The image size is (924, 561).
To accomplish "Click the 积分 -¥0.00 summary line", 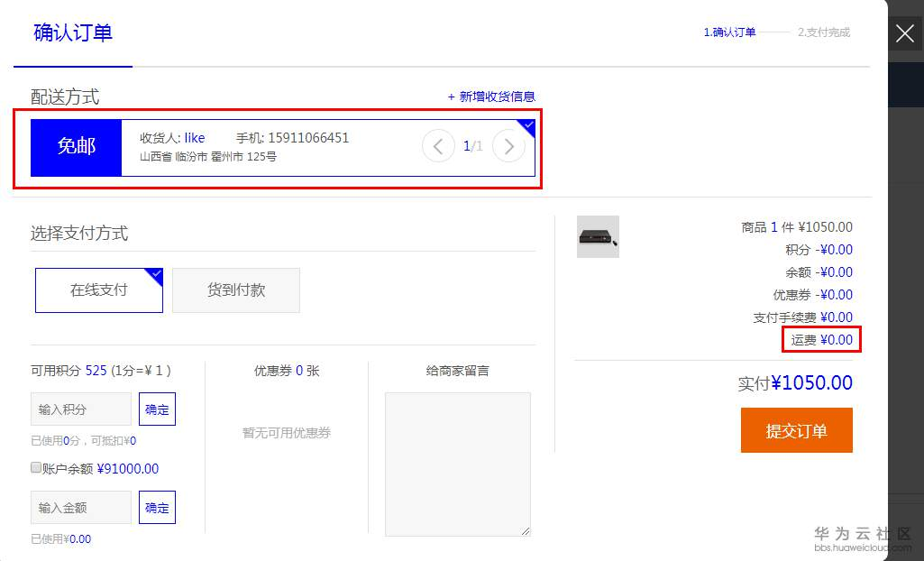I will pyautogui.click(x=819, y=250).
